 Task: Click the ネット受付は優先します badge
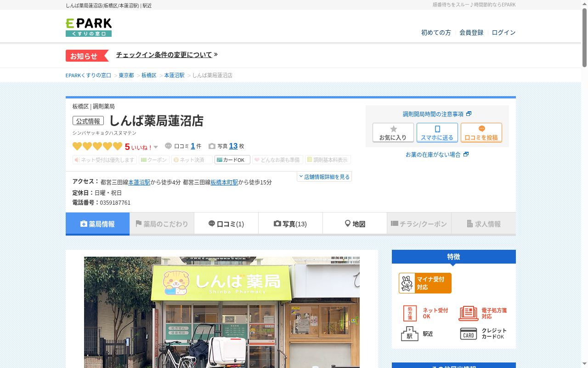(105, 160)
